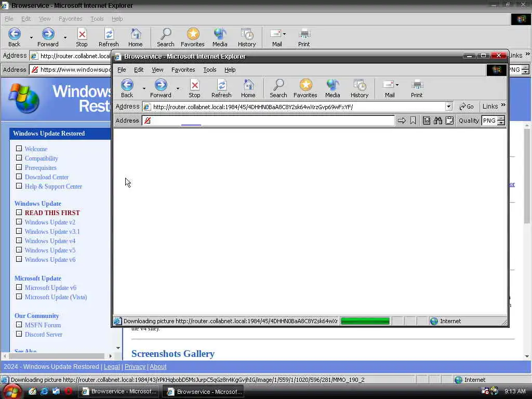
Task: Open the Back history dropdown arrow, front window
Action: click(x=144, y=88)
